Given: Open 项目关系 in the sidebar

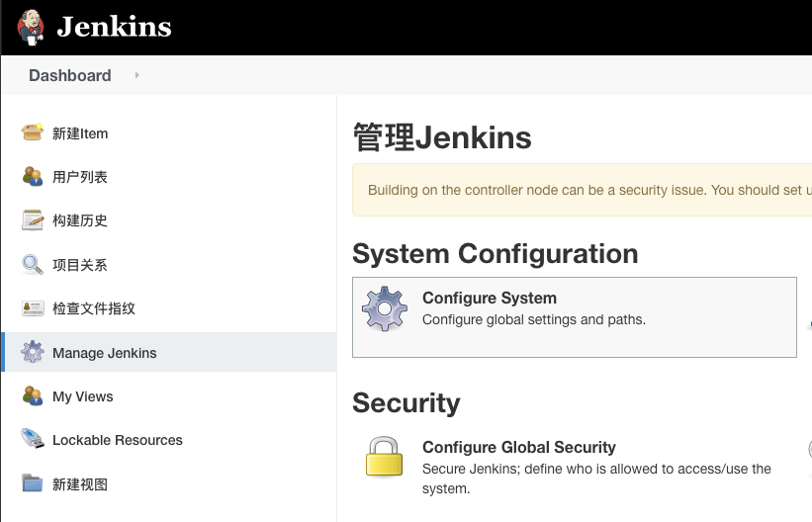Looking at the screenshot, I should click(x=80, y=265).
